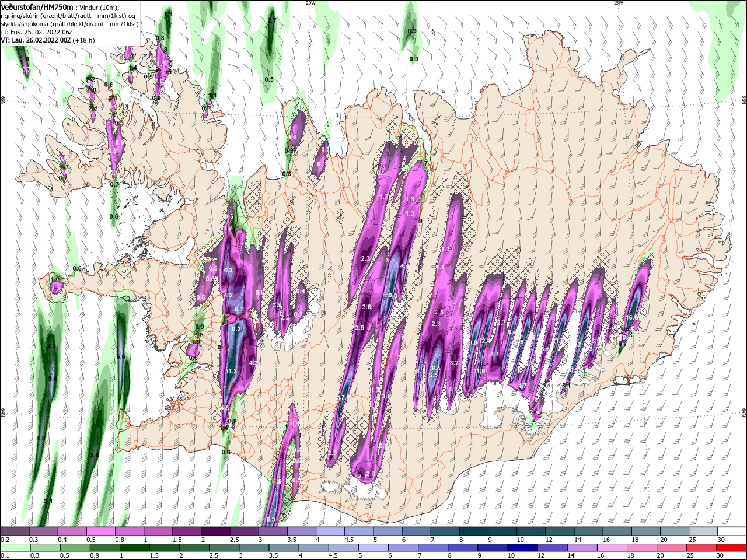Click the '25' label under the upper legend
This screenshot has width=747, height=560.
click(692, 540)
